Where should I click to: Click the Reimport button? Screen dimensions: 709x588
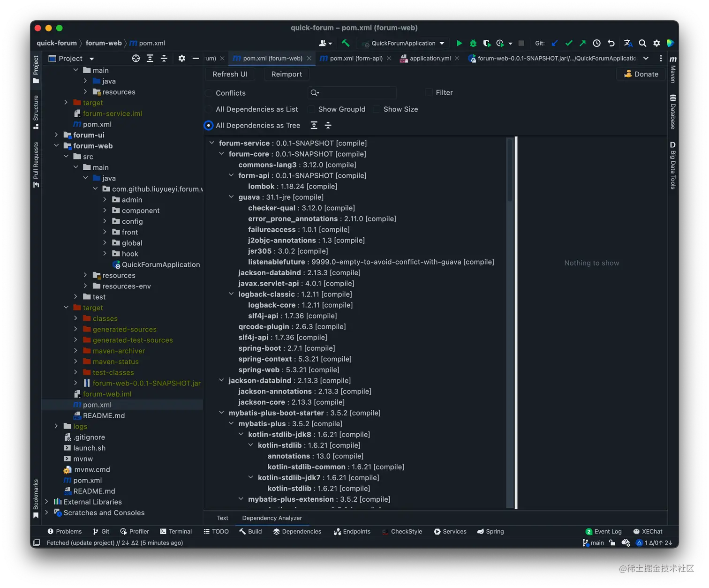287,74
